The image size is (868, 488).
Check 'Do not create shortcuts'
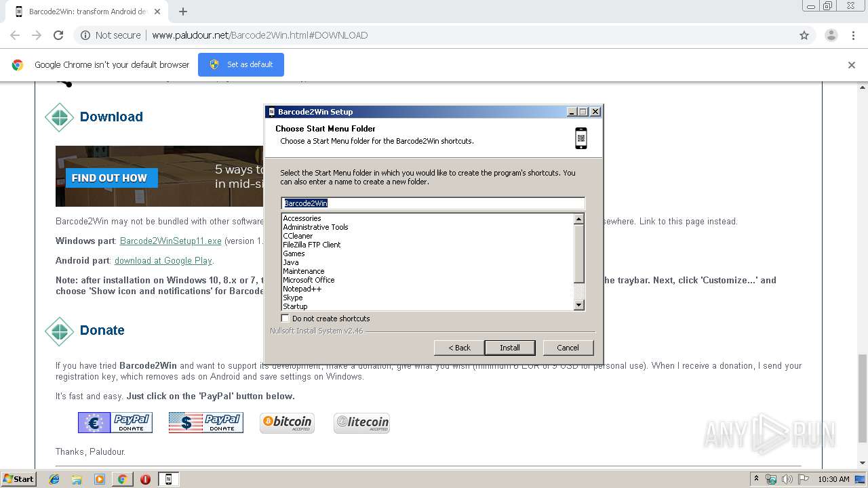[285, 319]
